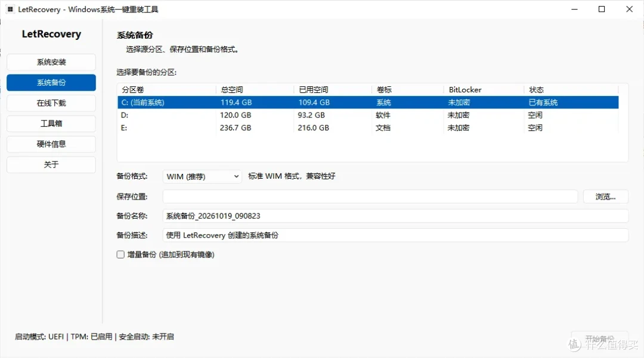
Task: Click the 216.0 GB used space value
Action: tap(314, 128)
